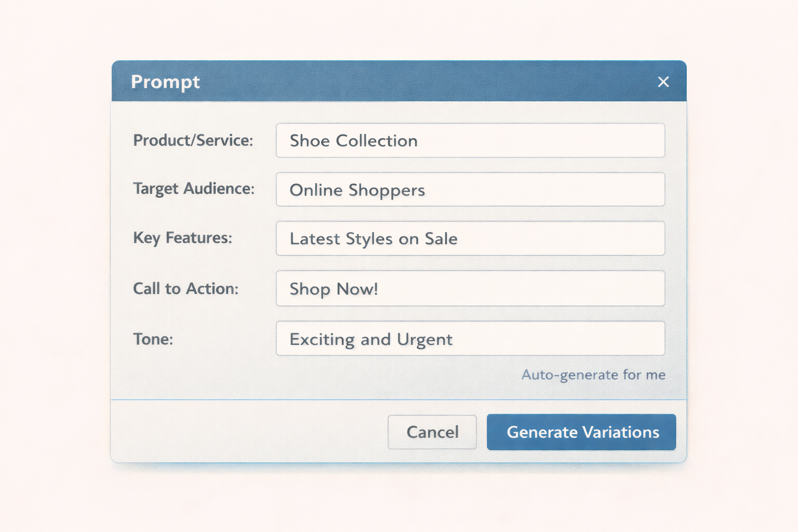Screen dimensions: 798x532
Task: Click the Target Audience text box
Action: [470, 190]
